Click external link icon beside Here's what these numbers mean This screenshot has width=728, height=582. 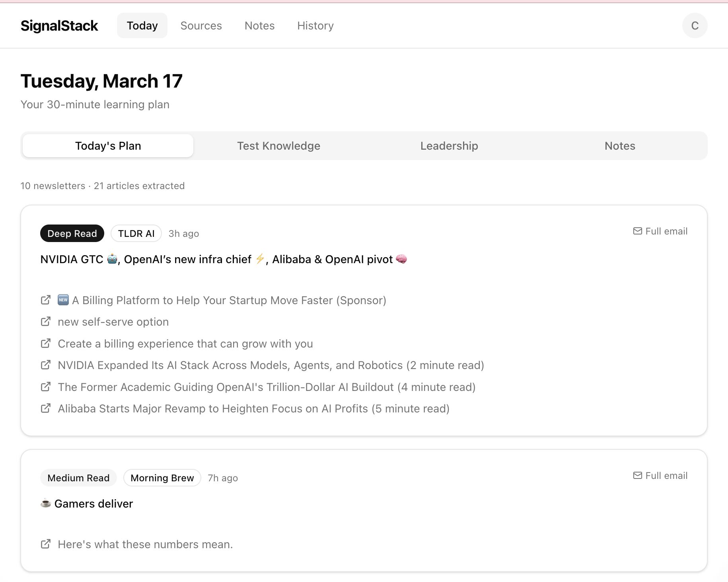[46, 544]
